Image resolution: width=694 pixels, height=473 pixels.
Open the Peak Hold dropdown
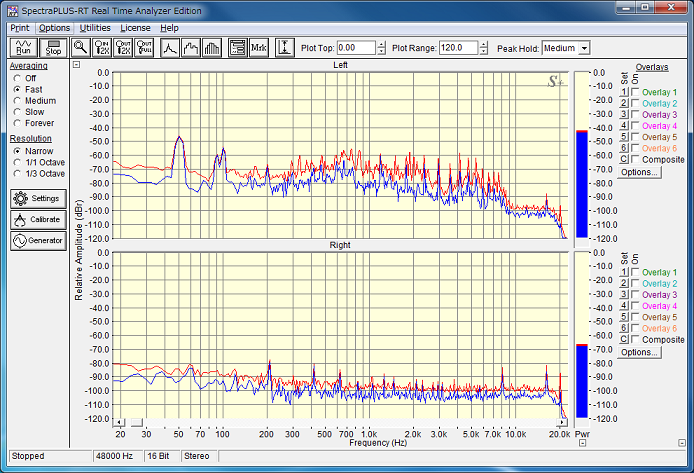click(585, 48)
